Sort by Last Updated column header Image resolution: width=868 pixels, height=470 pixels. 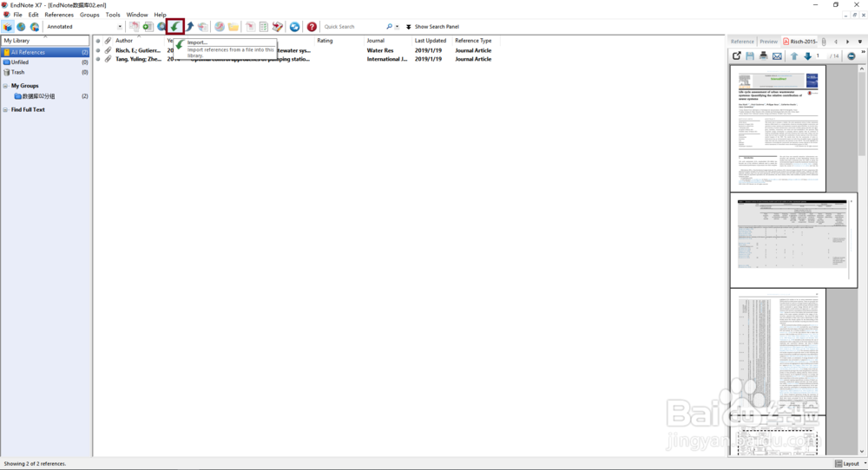tap(431, 41)
